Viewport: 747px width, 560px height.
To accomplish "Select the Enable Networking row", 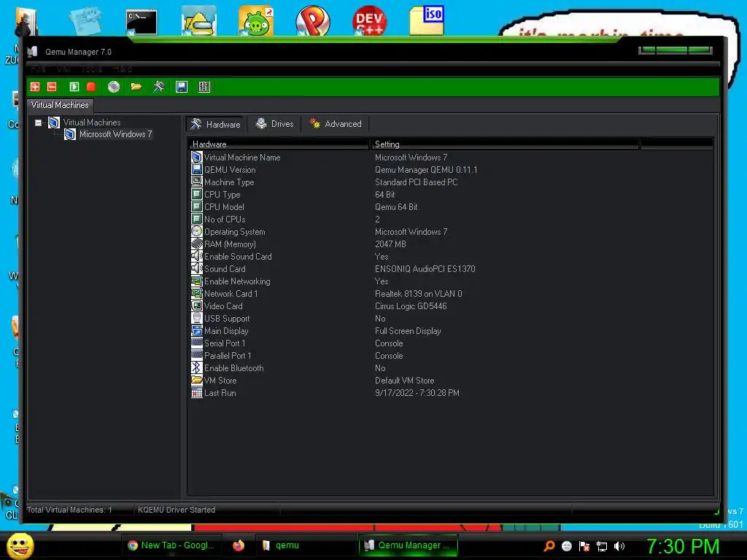I will tap(451, 281).
